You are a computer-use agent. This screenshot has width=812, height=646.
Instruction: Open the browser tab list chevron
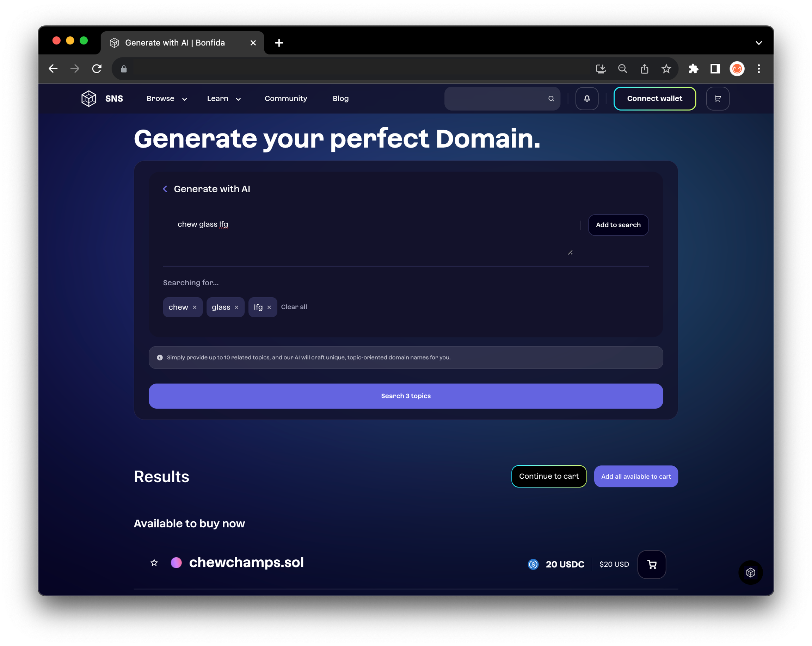758,43
